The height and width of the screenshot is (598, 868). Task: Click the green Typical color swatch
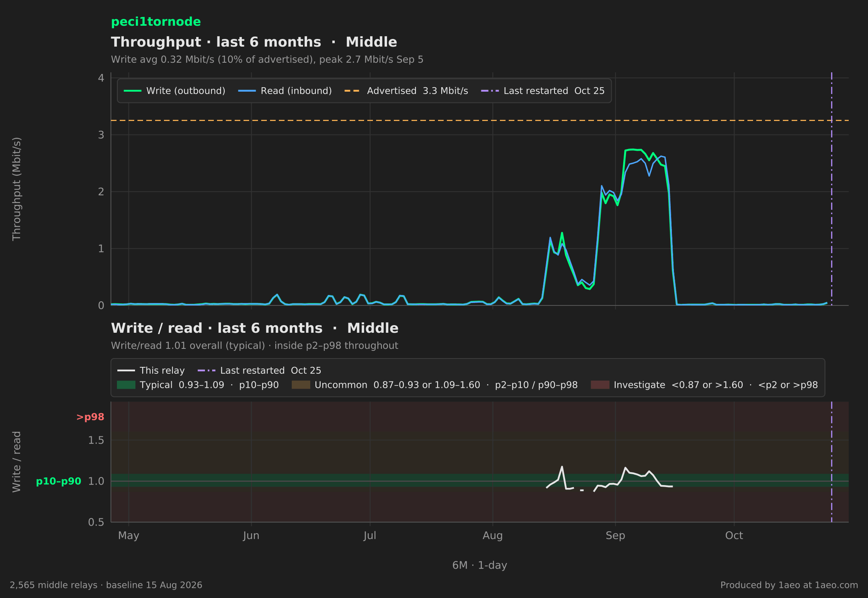pyautogui.click(x=126, y=385)
